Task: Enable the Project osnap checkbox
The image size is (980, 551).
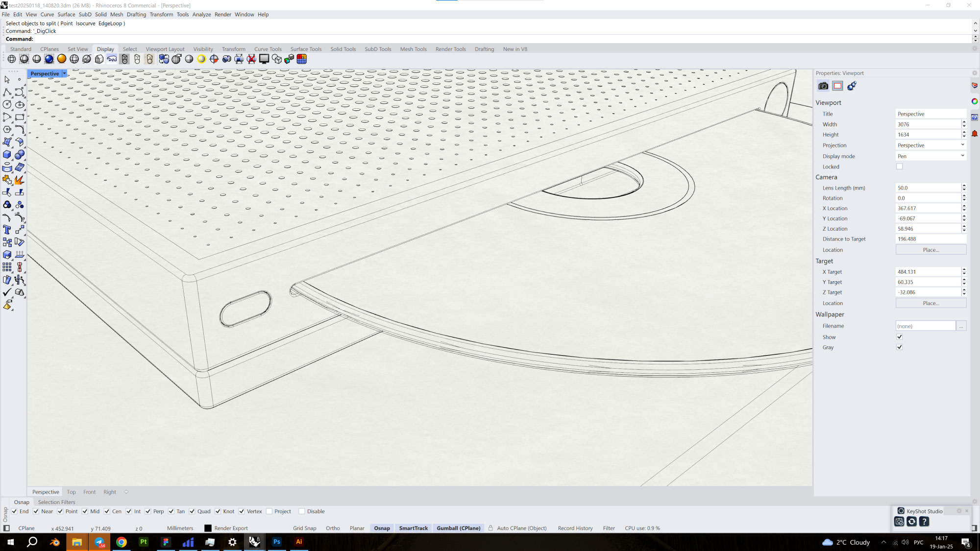Action: [x=269, y=511]
